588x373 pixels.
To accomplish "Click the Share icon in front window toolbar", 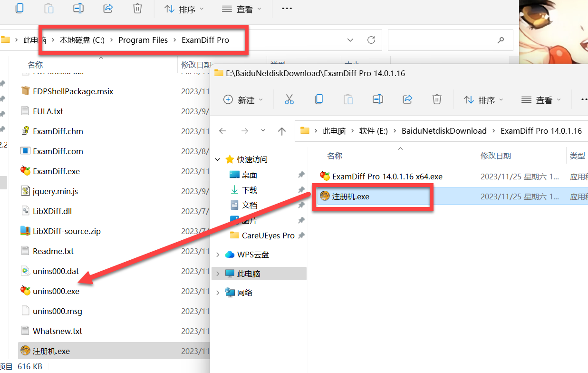I will coord(407,99).
